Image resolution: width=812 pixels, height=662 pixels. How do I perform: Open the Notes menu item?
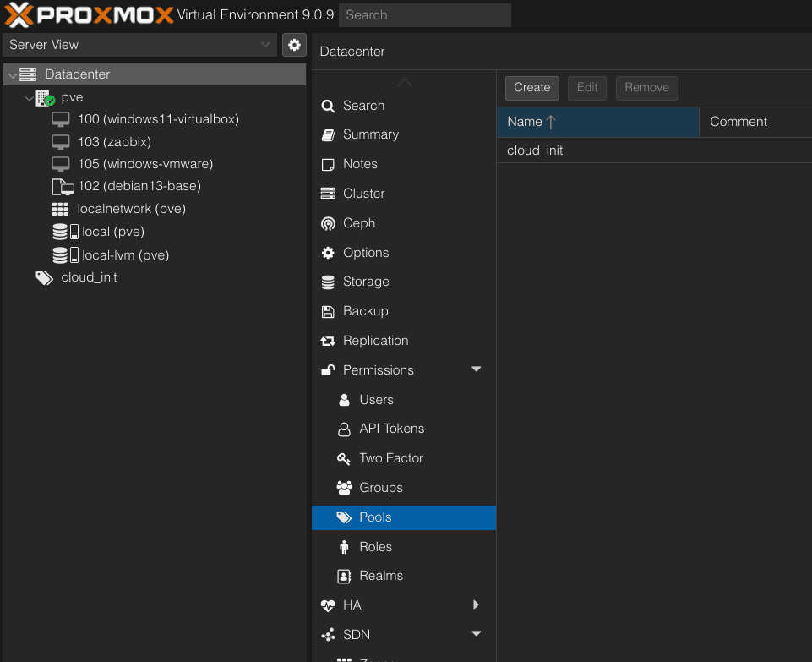404,164
